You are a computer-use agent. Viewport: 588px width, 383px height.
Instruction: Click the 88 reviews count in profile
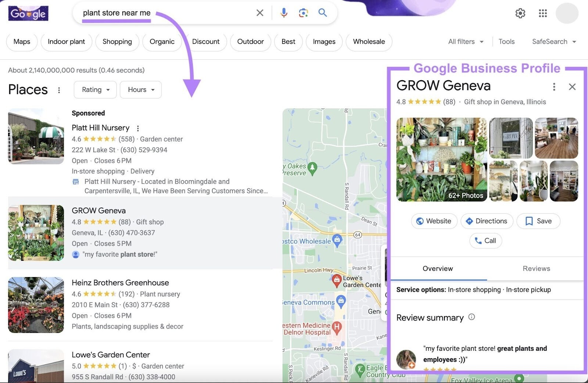(449, 102)
